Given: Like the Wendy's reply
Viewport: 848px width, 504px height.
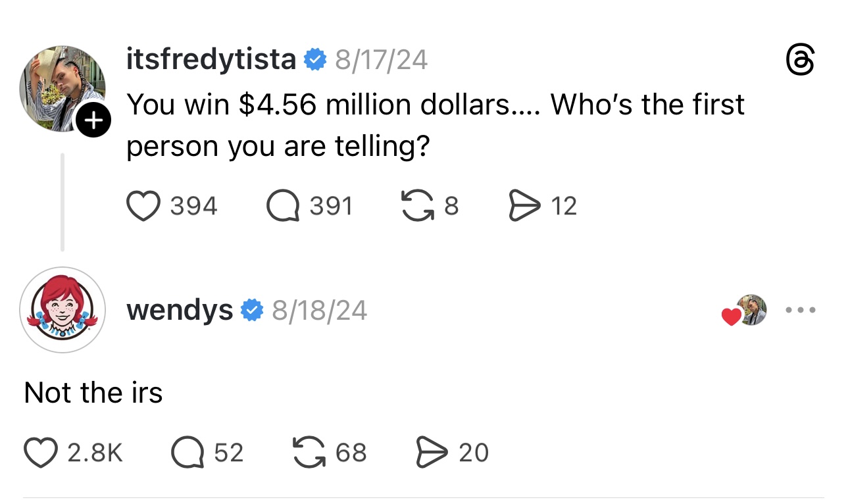Looking at the screenshot, I should point(41,453).
